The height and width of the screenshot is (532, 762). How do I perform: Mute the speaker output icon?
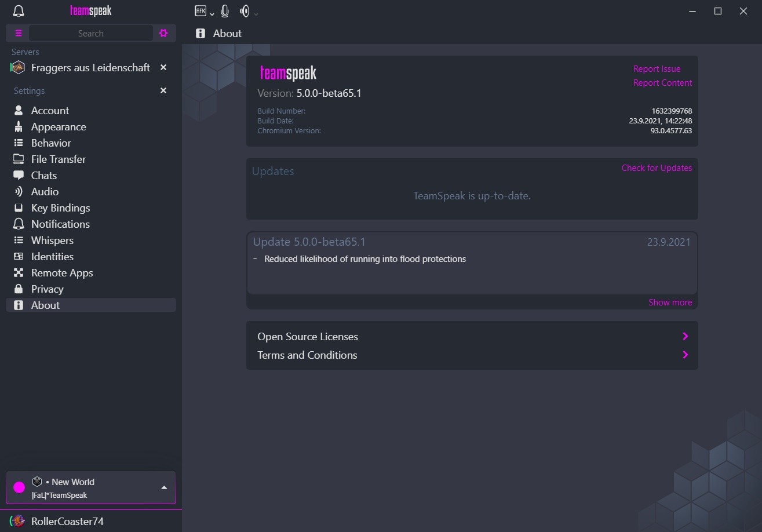coord(245,11)
